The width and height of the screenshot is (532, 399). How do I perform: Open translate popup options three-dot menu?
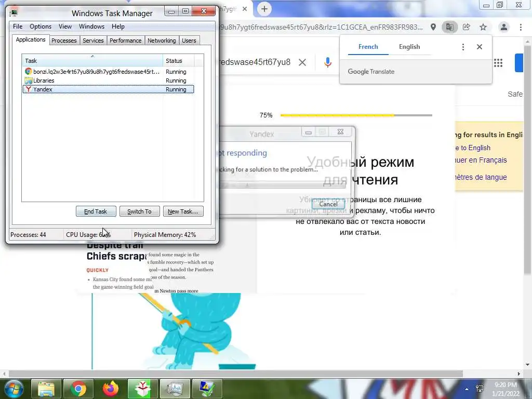463,47
